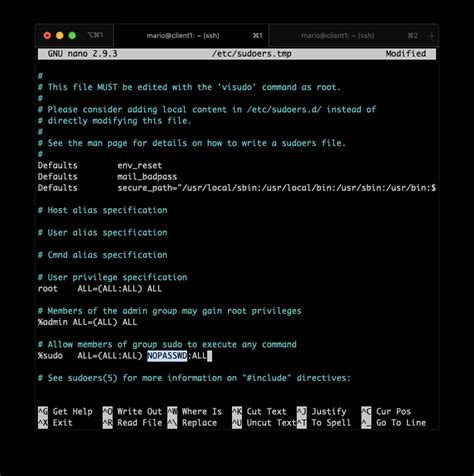Image resolution: width=474 pixels, height=476 pixels.
Task: Click the '%sudo' word at line start
Action: pos(50,356)
